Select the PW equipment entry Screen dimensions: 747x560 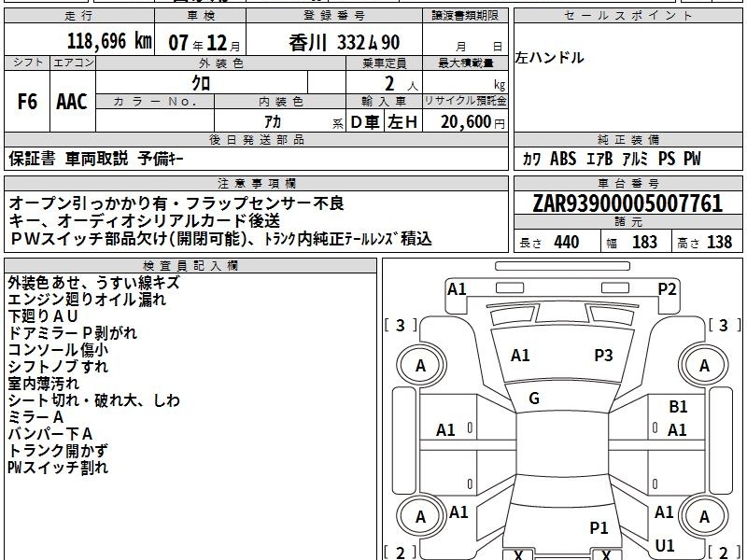point(692,159)
